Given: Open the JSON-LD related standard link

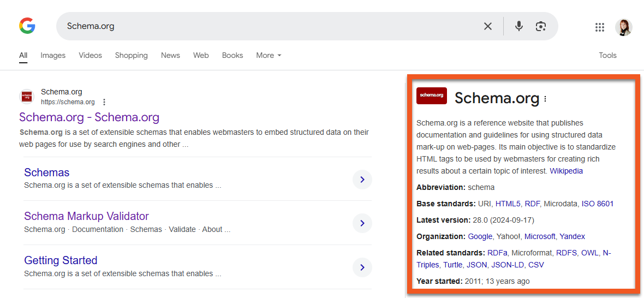Looking at the screenshot, I should click(508, 265).
